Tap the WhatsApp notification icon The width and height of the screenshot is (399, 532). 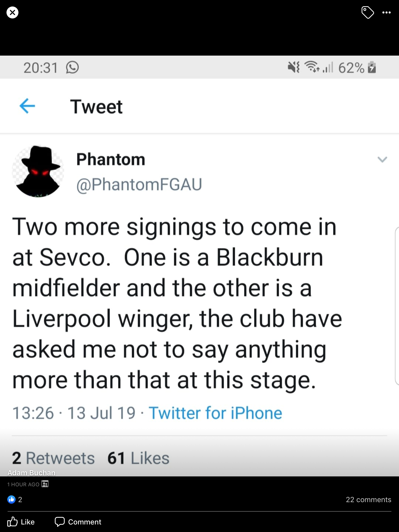(x=72, y=68)
